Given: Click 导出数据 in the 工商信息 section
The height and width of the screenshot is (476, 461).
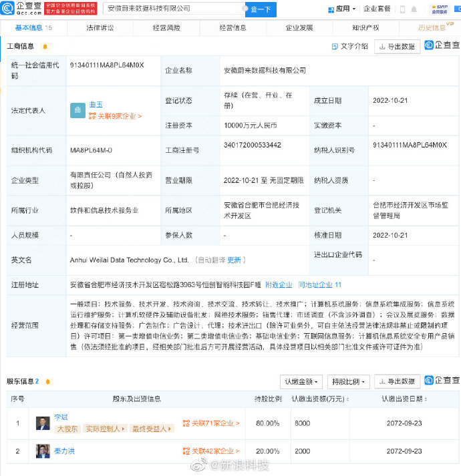Looking at the screenshot, I should tap(397, 47).
